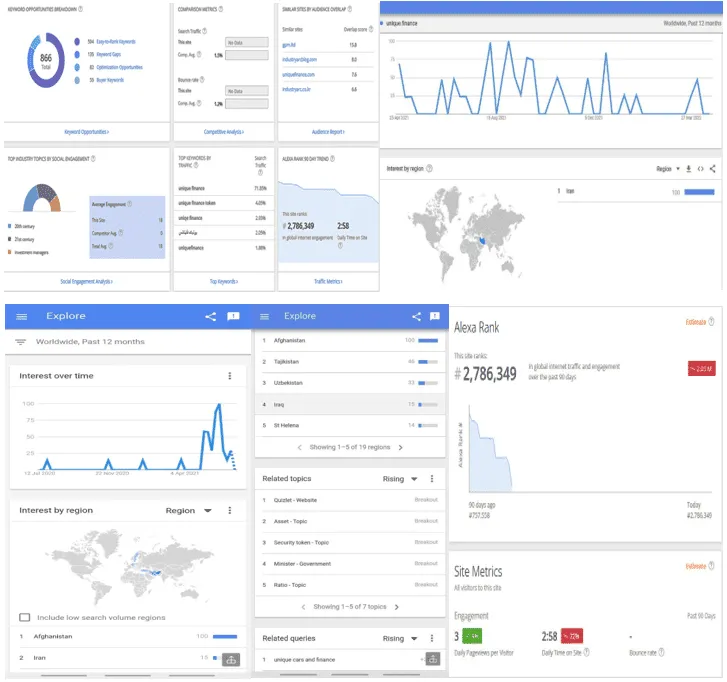Open Keyword Opportunities link

[x=87, y=132]
